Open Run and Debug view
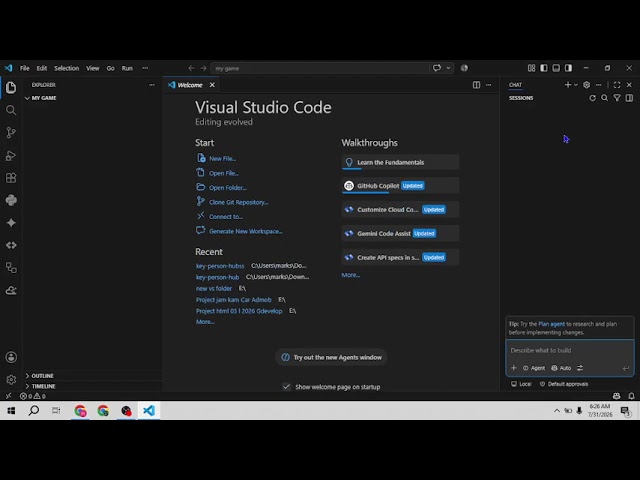The image size is (640, 480). tap(11, 155)
